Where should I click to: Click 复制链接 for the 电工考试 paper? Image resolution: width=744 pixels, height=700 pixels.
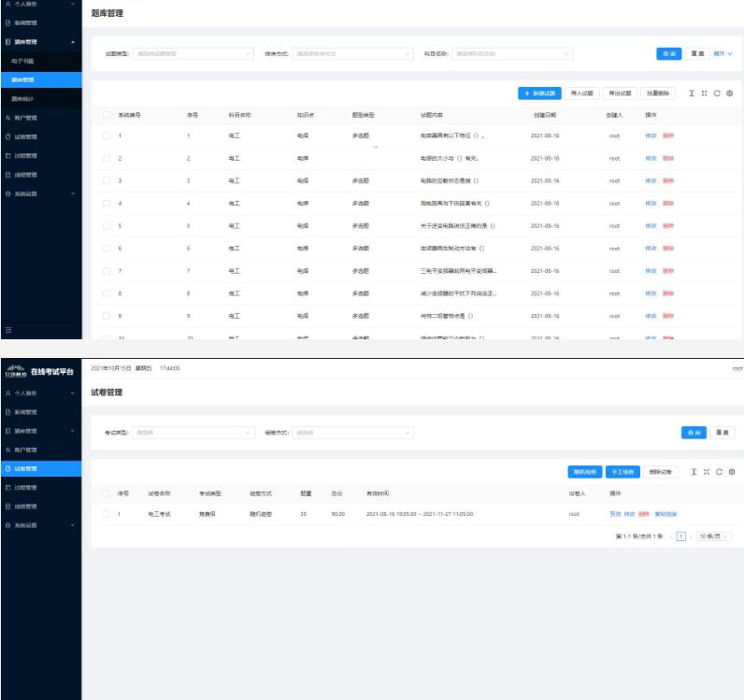point(665,514)
